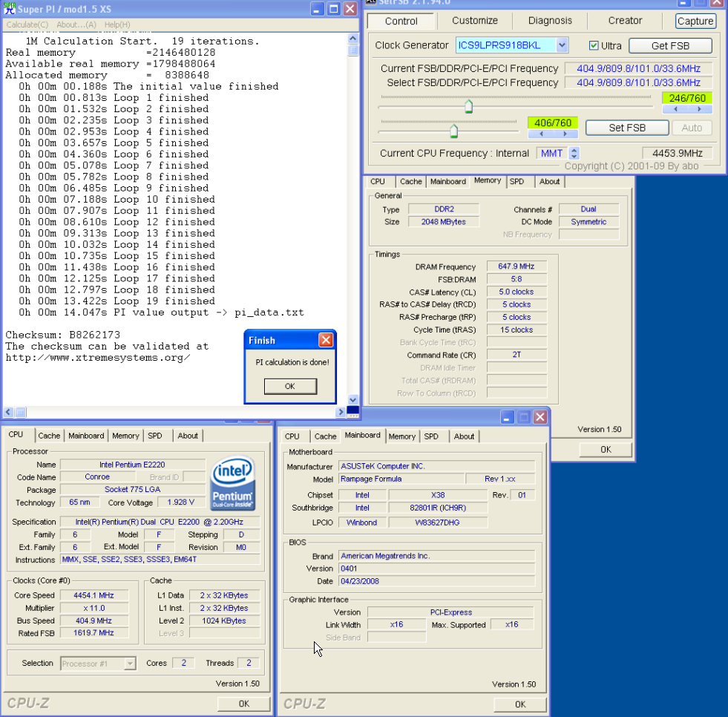728x717 pixels.
Task: Click Super PI vertical scrollbar up arrow
Action: (x=352, y=38)
